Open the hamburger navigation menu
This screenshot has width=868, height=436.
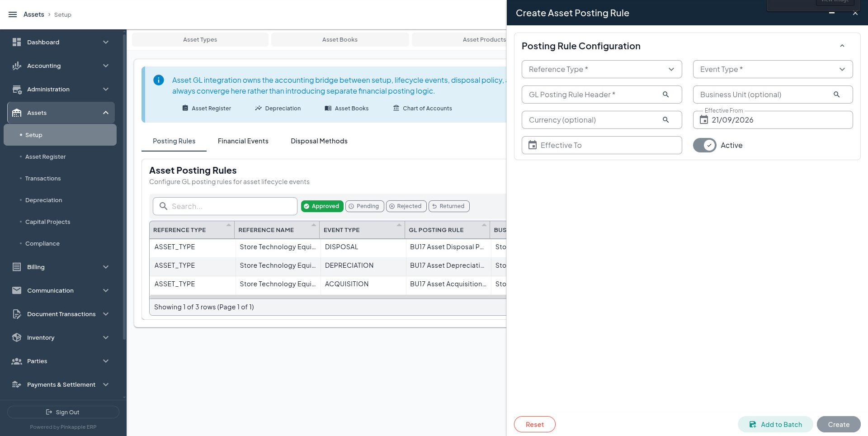(13, 14)
